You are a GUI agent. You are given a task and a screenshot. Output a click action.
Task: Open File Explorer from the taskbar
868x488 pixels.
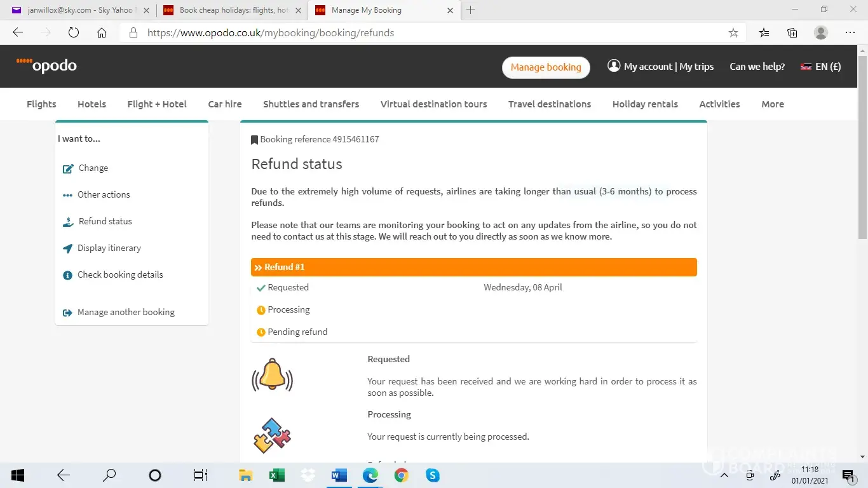click(x=245, y=475)
